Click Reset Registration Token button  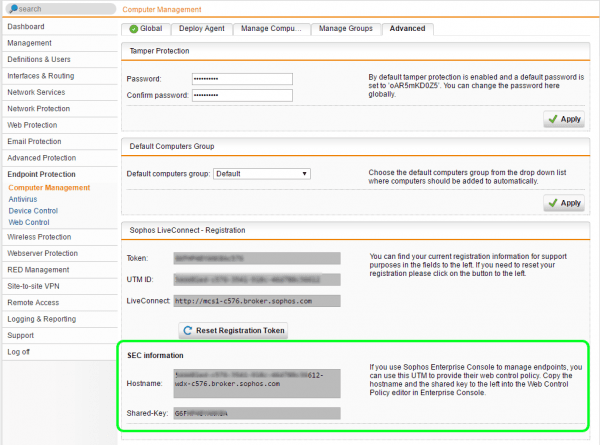click(x=233, y=330)
